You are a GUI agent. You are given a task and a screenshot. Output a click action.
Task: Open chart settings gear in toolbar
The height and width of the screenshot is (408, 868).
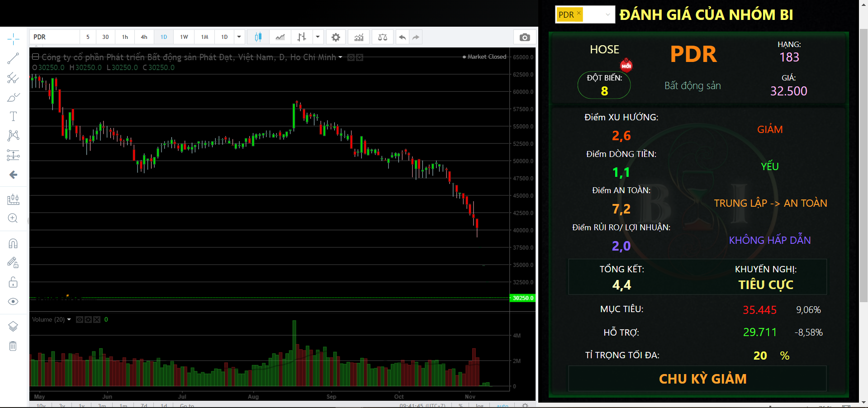point(336,37)
